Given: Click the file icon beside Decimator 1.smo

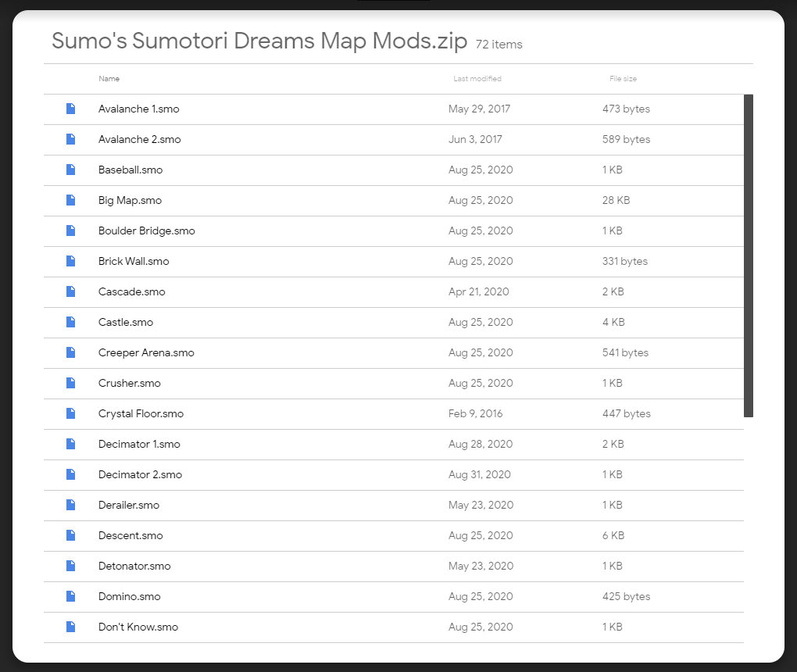Looking at the screenshot, I should click(x=71, y=444).
